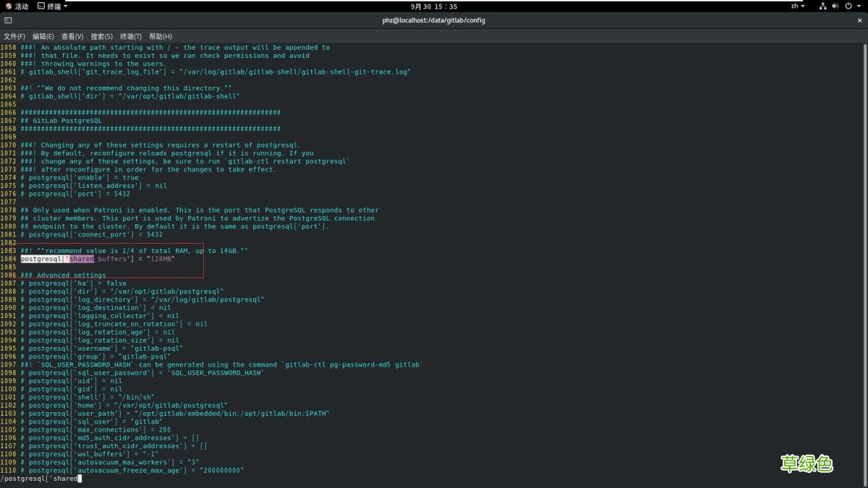Image resolution: width=868 pixels, height=488 pixels.
Task: Click line "postgresql['uid'] = nil"
Action: click(71, 381)
